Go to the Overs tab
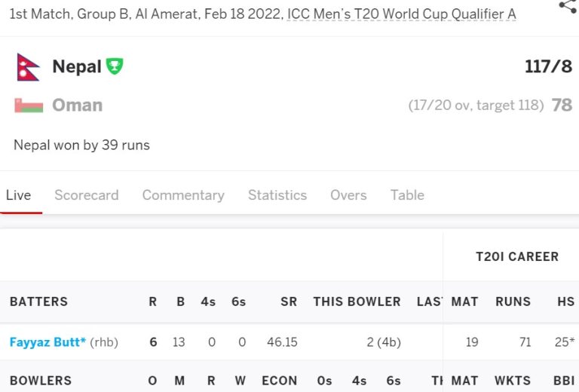 pyautogui.click(x=348, y=195)
